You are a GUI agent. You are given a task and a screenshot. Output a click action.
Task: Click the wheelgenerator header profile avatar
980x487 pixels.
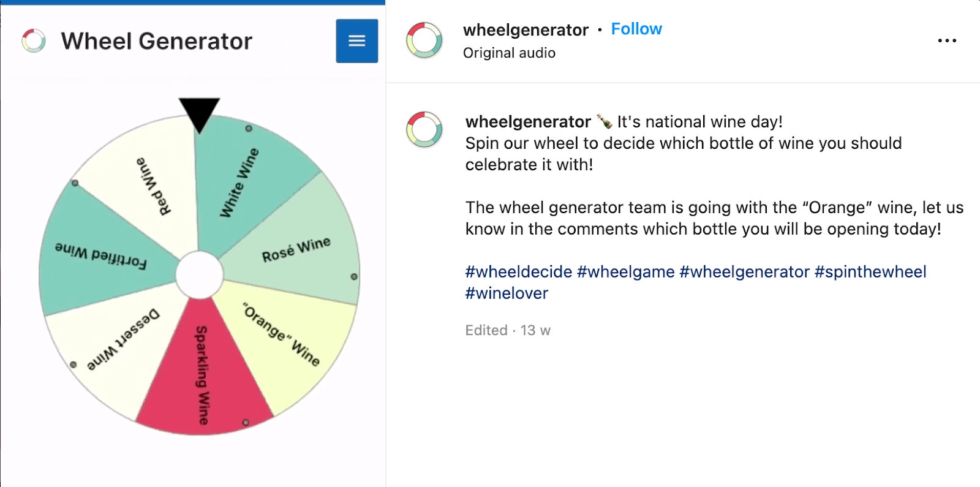[424, 40]
